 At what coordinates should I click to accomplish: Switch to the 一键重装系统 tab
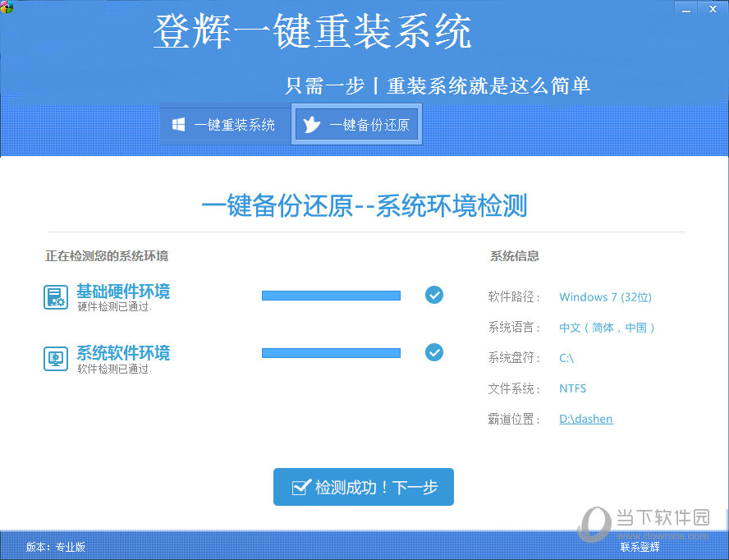coord(224,125)
